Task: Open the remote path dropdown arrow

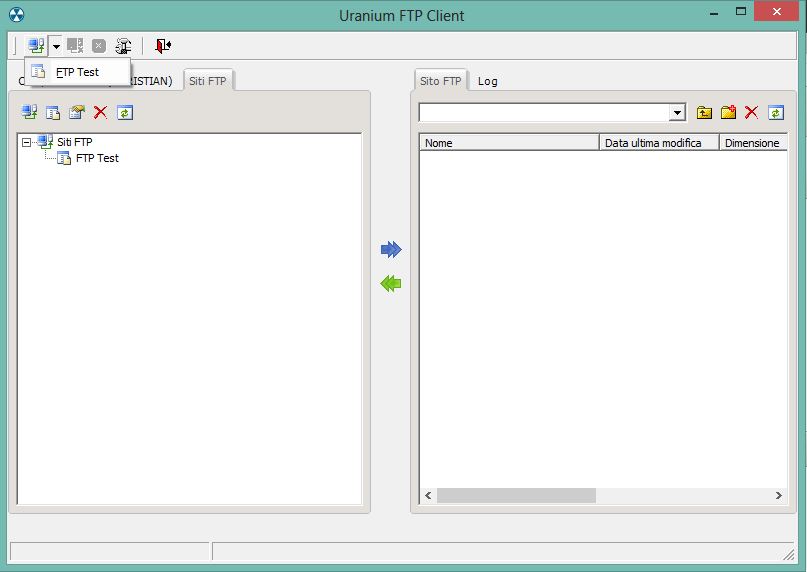Action: point(677,112)
